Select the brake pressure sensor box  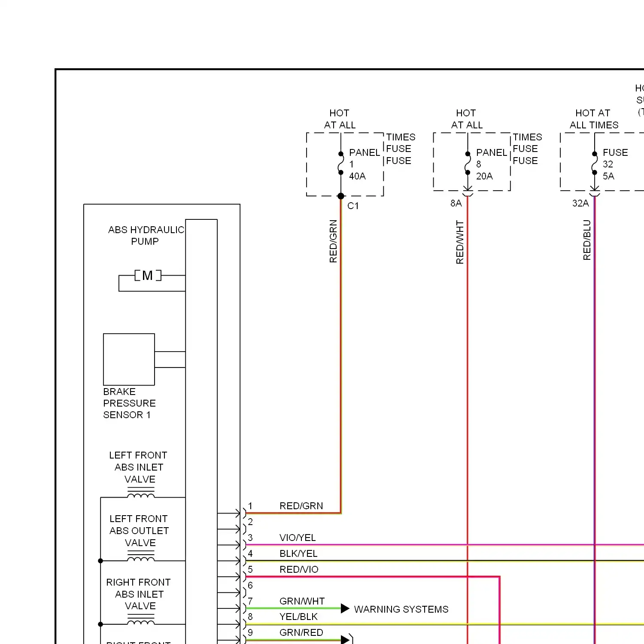129,359
